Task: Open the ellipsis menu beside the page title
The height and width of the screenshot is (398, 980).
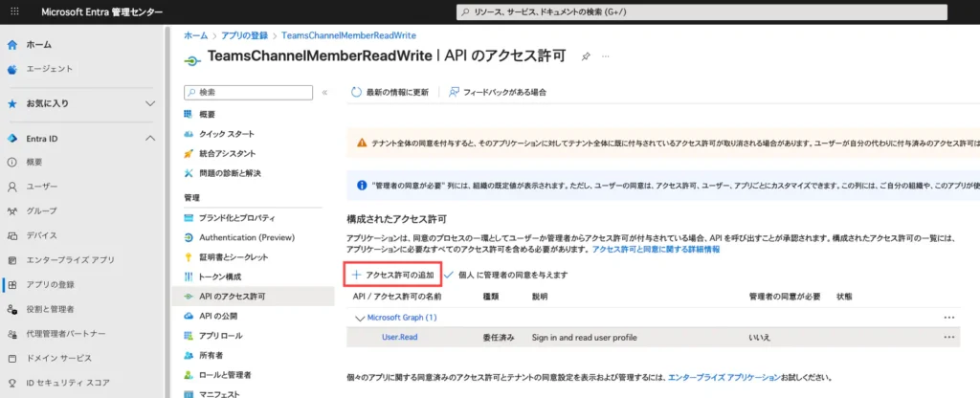Action: tap(605, 56)
